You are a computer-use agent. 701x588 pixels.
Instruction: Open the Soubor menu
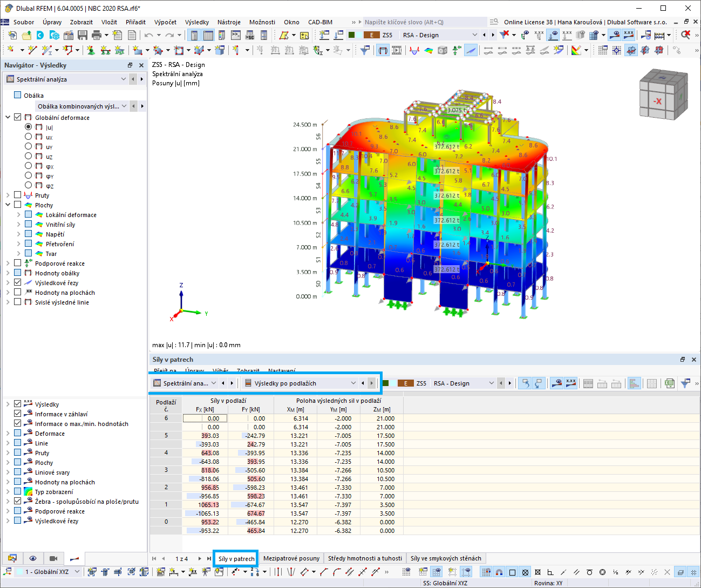coord(24,22)
